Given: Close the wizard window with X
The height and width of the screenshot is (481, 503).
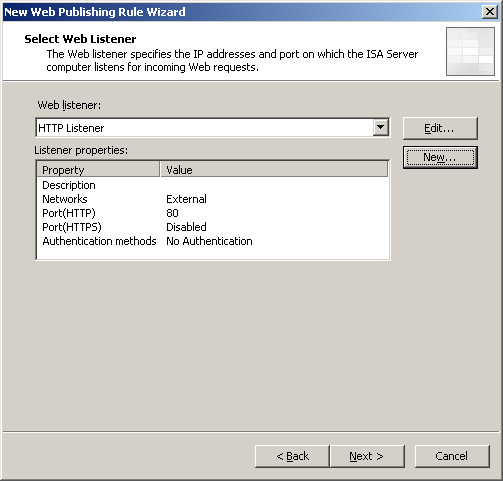Looking at the screenshot, I should (x=490, y=12).
